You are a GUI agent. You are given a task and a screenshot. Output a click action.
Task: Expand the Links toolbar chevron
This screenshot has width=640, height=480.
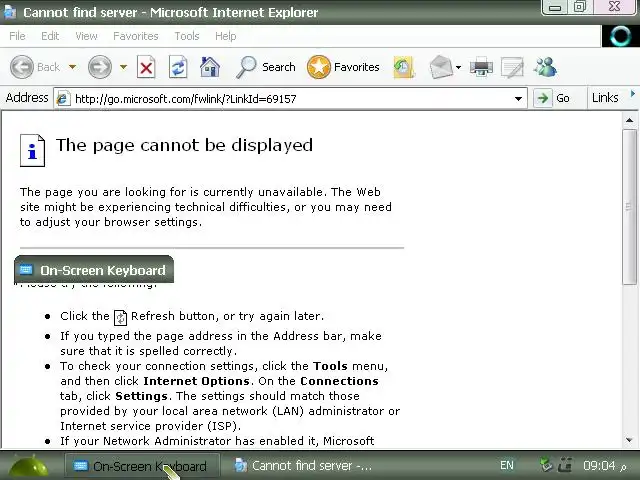pyautogui.click(x=632, y=93)
